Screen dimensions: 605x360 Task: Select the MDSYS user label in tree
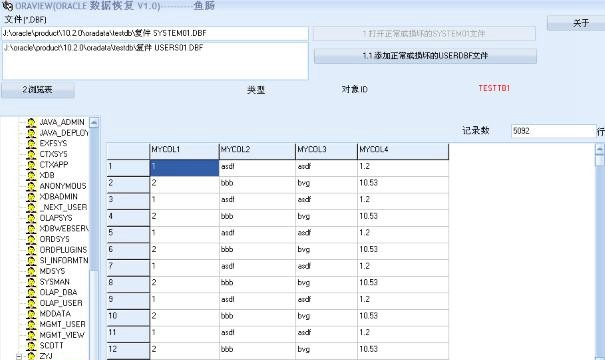pyautogui.click(x=52, y=271)
